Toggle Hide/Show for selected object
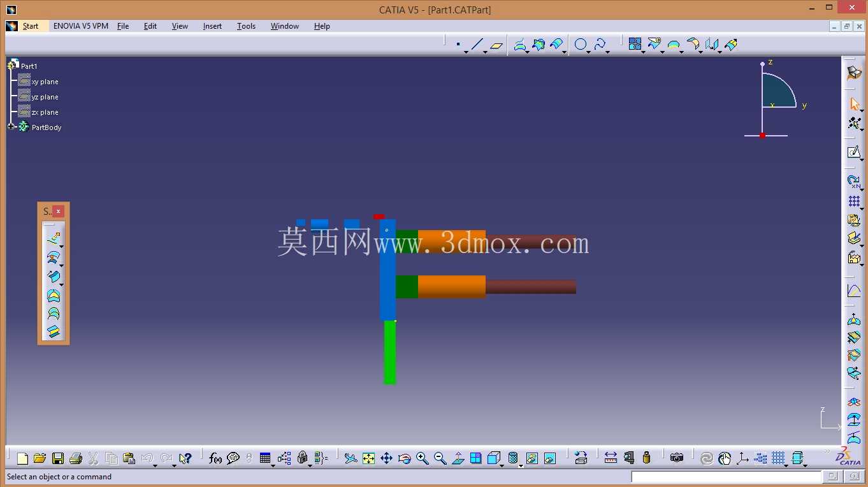 pyautogui.click(x=532, y=458)
